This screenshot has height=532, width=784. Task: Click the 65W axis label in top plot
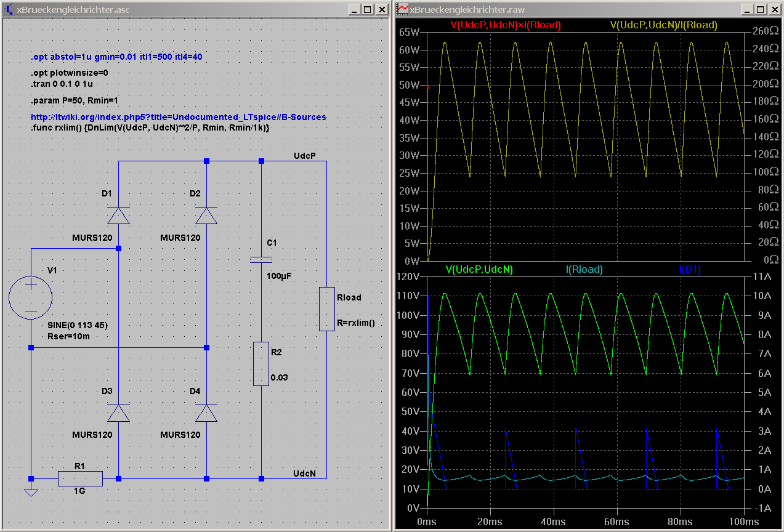(410, 32)
